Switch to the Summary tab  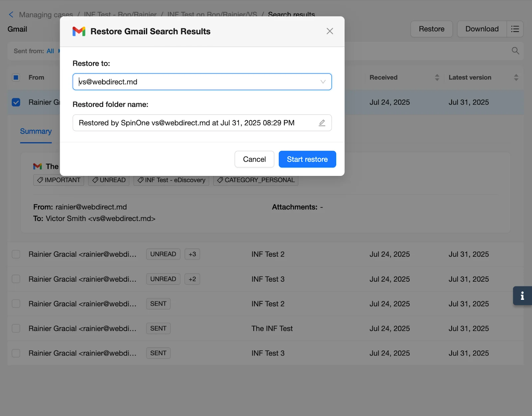(36, 131)
